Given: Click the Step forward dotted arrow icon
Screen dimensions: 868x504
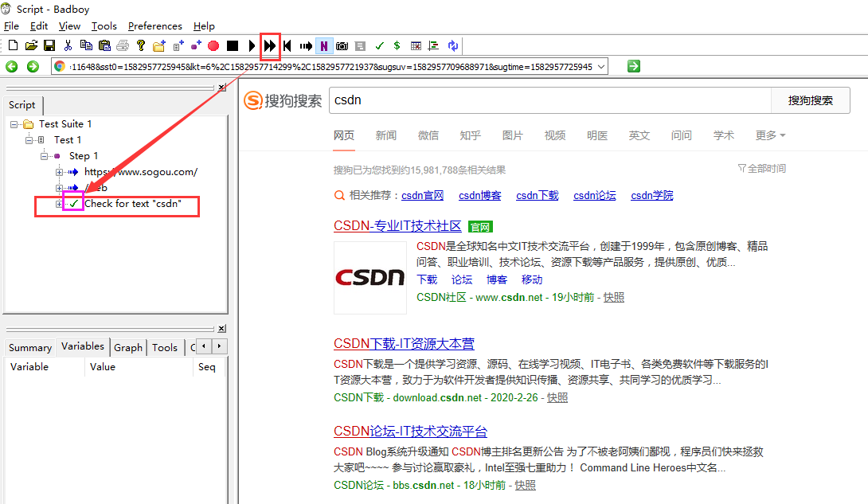Looking at the screenshot, I should click(x=306, y=46).
